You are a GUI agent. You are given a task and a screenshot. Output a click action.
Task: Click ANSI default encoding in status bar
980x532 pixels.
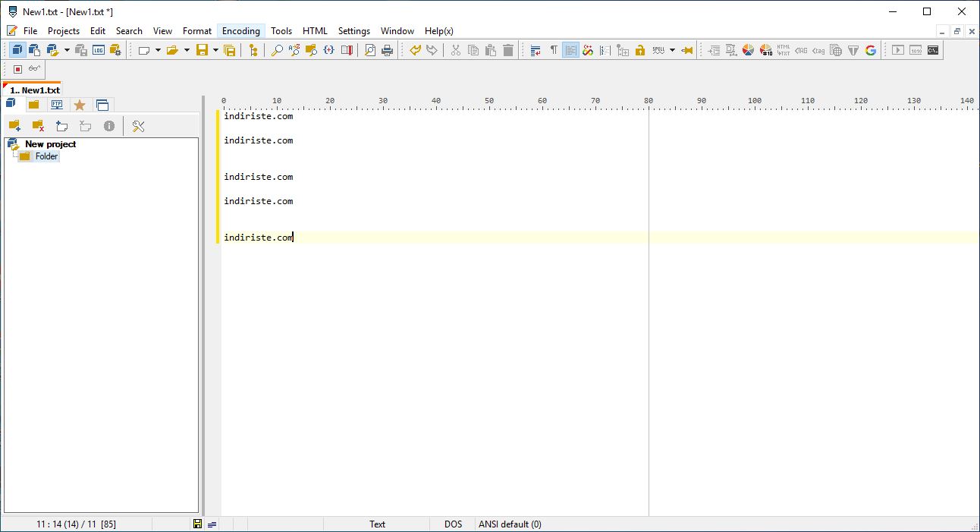click(x=510, y=524)
